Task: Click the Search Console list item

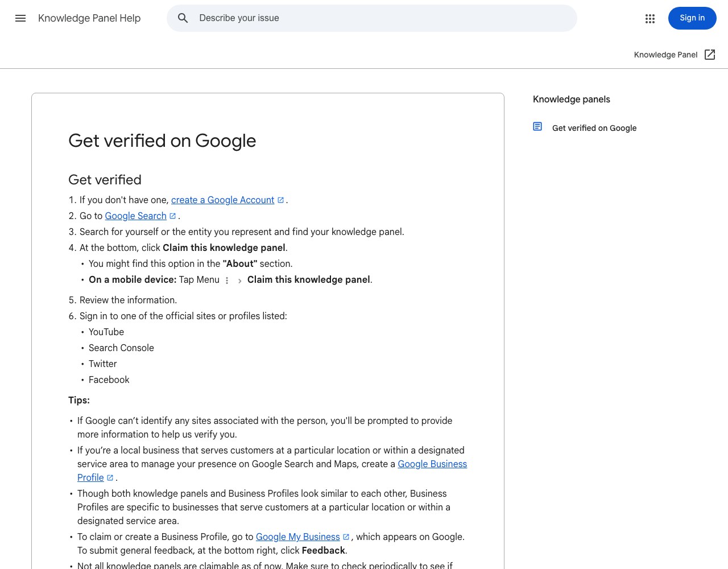Action: click(x=121, y=348)
